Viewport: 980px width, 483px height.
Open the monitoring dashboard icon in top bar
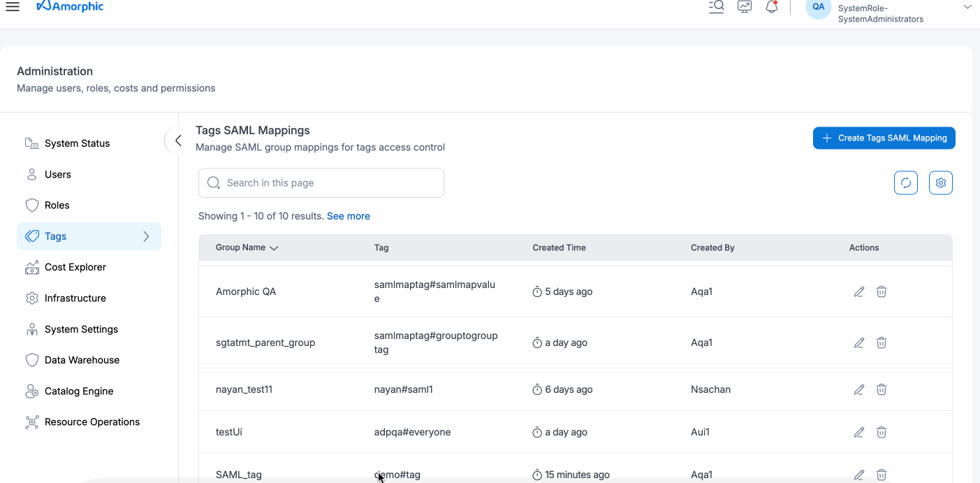coord(744,6)
